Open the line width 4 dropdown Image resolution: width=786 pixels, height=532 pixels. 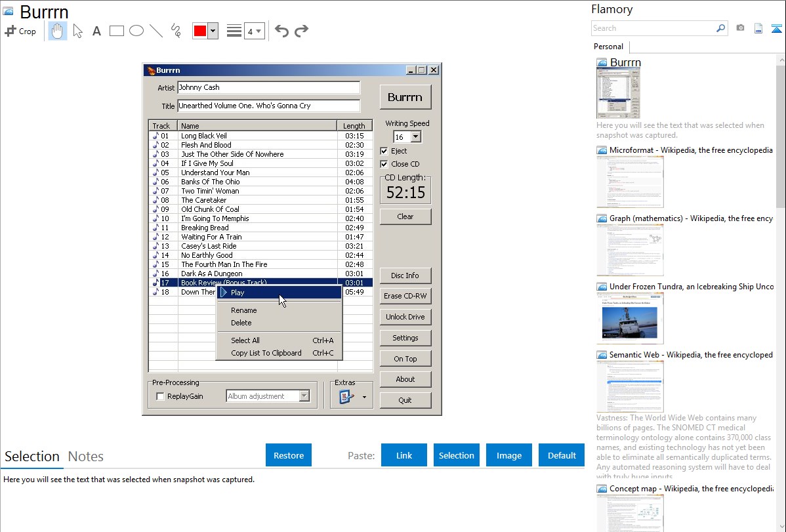tap(254, 31)
